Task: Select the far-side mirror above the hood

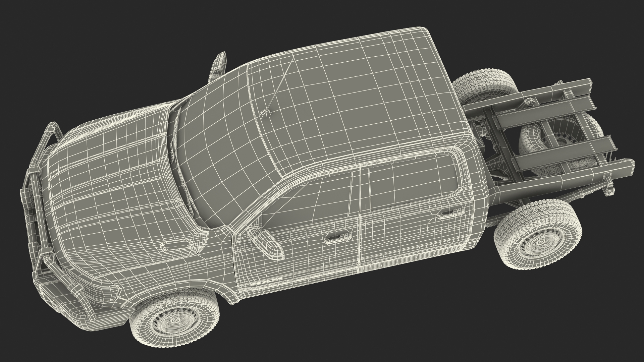Action: tap(217, 67)
